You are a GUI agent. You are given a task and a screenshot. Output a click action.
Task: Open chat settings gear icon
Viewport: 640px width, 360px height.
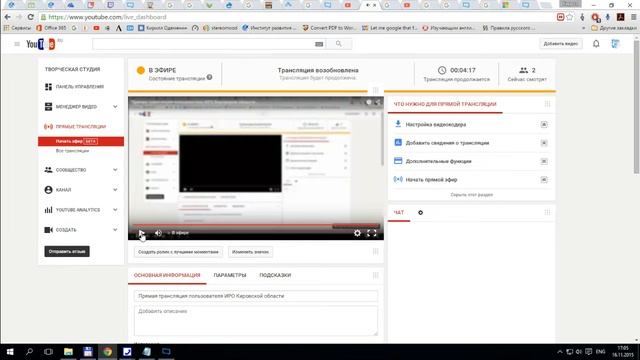tap(420, 213)
